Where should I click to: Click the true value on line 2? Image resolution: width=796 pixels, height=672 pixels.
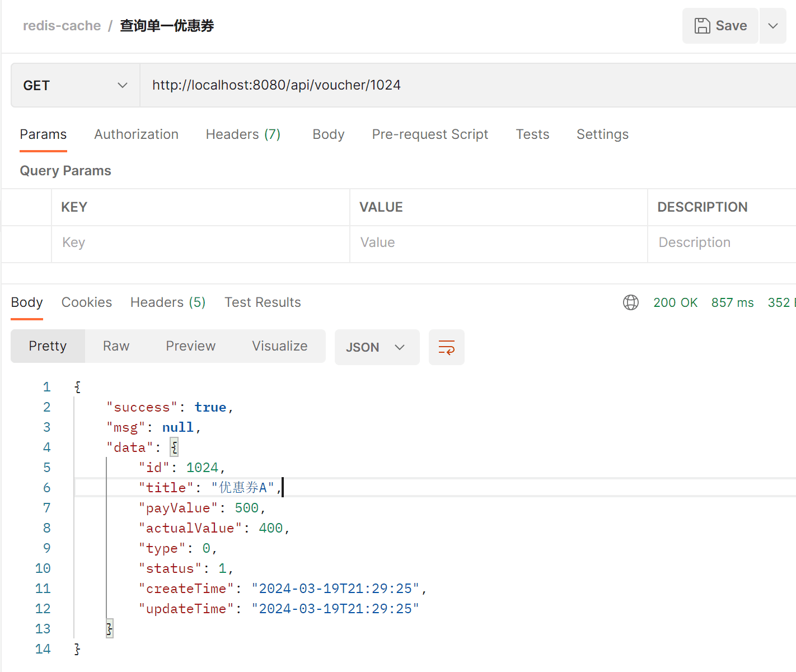click(x=210, y=407)
